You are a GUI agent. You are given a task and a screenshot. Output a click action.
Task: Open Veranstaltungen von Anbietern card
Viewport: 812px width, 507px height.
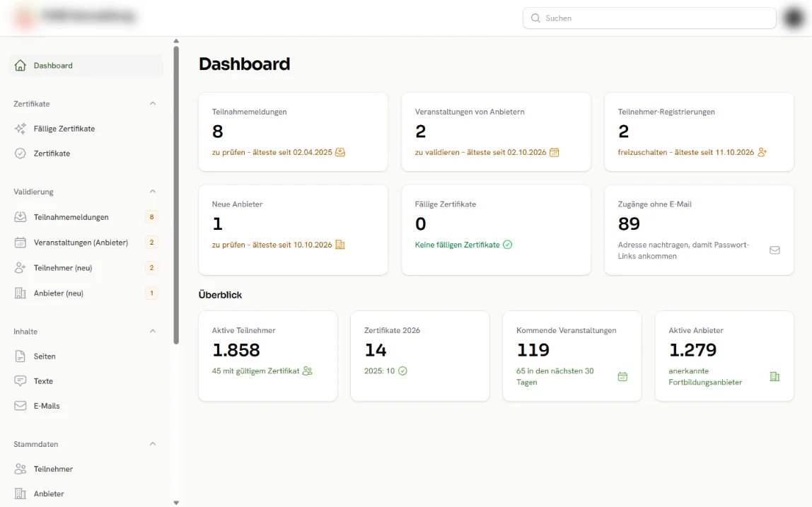496,132
